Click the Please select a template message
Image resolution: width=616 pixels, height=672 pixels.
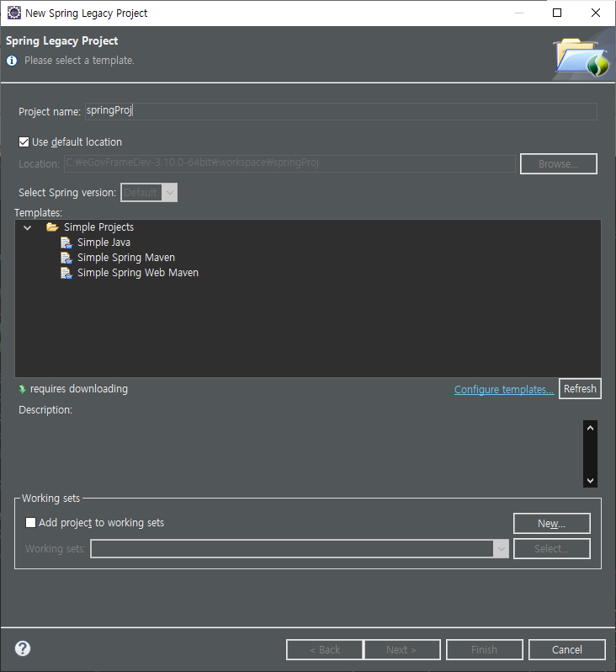79,61
